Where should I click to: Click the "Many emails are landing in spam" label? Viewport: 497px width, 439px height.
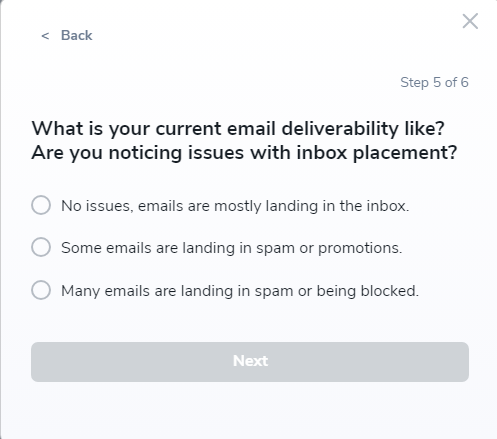pyautogui.click(x=240, y=291)
